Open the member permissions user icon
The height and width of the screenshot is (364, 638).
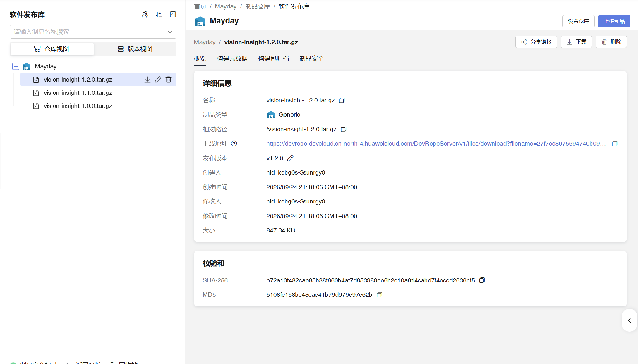(145, 14)
